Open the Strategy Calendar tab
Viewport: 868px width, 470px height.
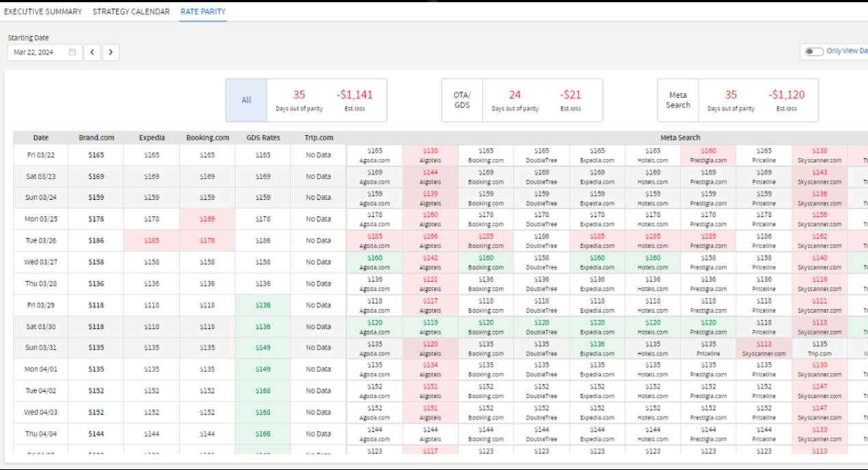[x=131, y=12]
